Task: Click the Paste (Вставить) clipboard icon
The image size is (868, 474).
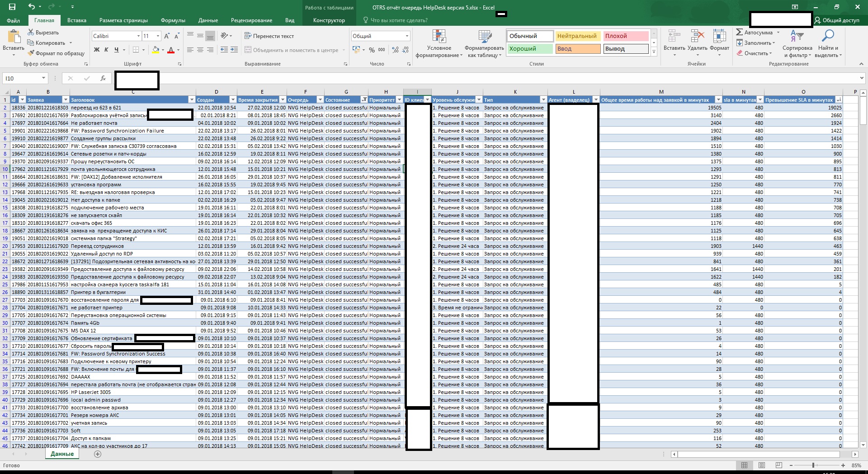Action: pyautogui.click(x=14, y=37)
